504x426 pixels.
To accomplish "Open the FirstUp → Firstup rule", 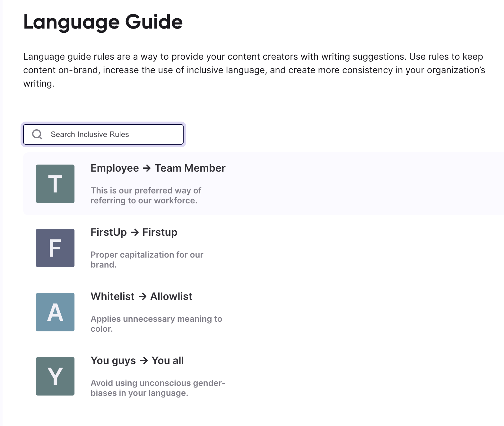I will tap(134, 232).
